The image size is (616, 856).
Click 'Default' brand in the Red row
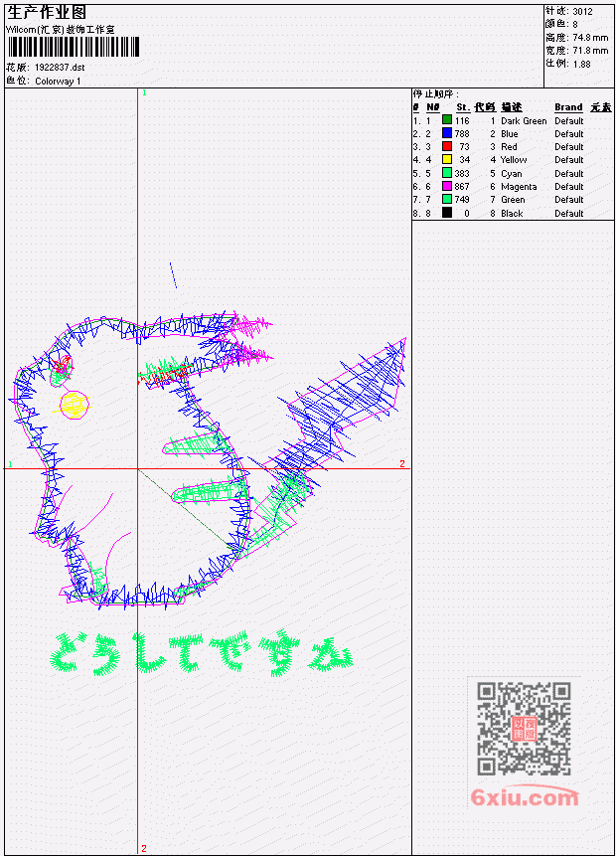coord(569,147)
